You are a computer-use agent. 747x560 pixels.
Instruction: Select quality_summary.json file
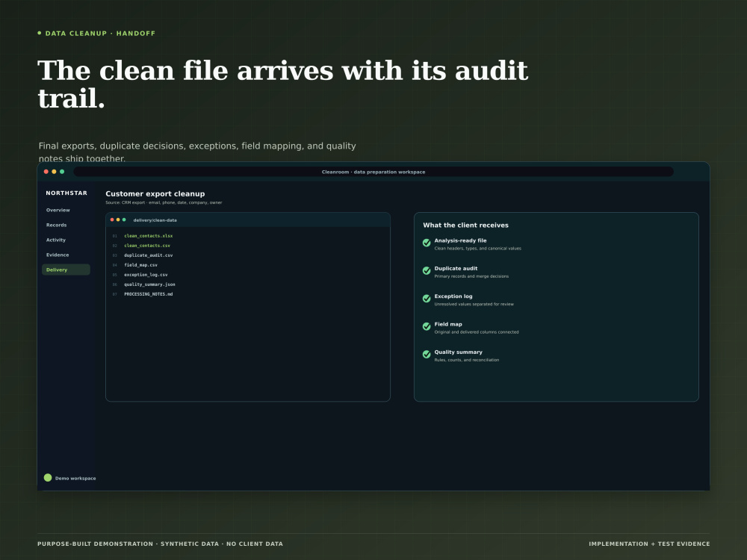click(149, 284)
